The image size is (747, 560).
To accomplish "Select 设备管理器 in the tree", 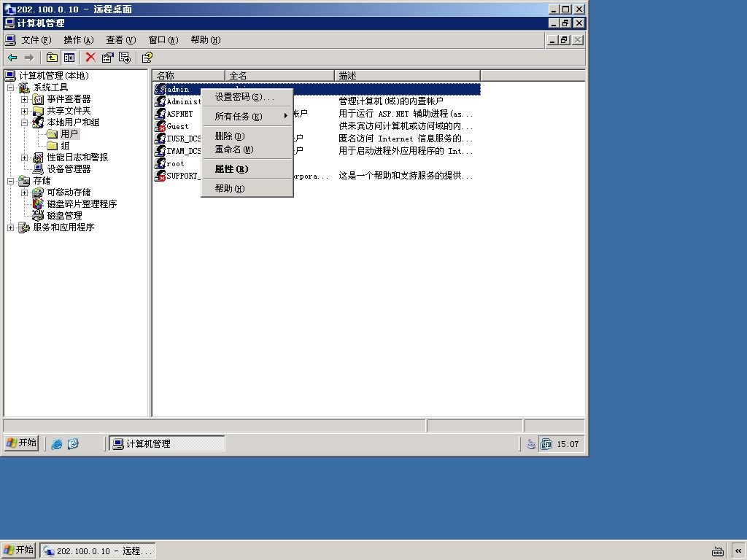I will pyautogui.click(x=69, y=169).
